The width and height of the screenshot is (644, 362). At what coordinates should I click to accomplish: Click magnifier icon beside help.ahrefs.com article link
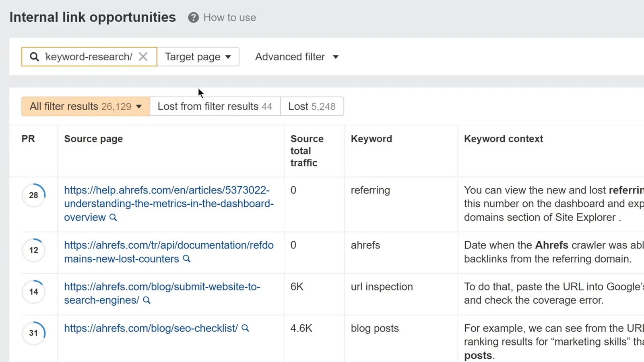pos(114,218)
